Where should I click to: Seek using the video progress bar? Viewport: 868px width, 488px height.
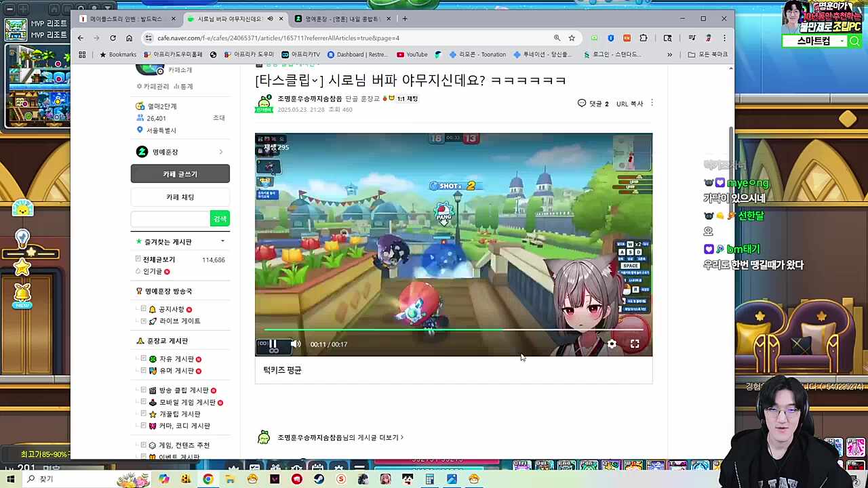tap(454, 330)
